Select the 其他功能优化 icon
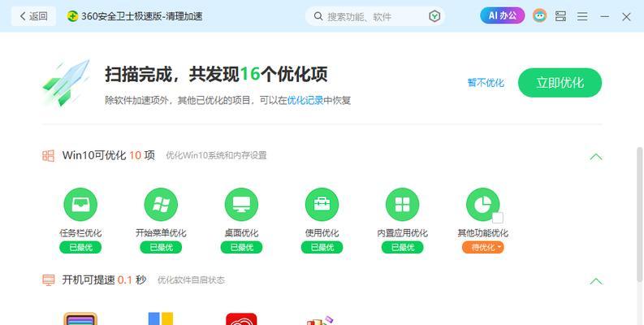Screen dimensions: 644x325 [483, 205]
